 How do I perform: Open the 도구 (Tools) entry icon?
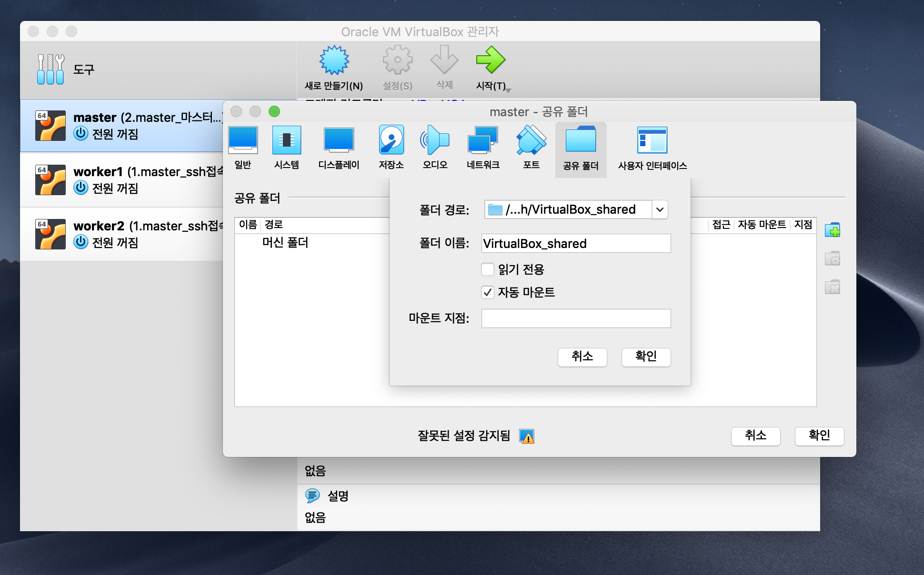click(x=50, y=69)
